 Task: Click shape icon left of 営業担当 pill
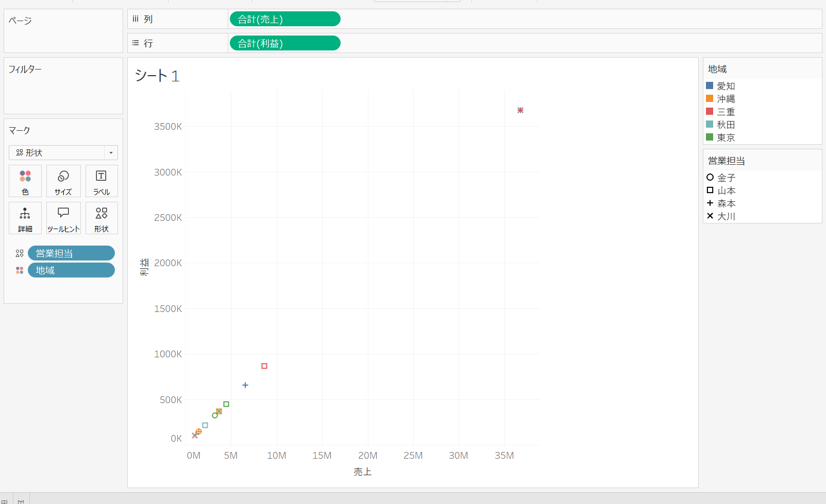click(20, 253)
